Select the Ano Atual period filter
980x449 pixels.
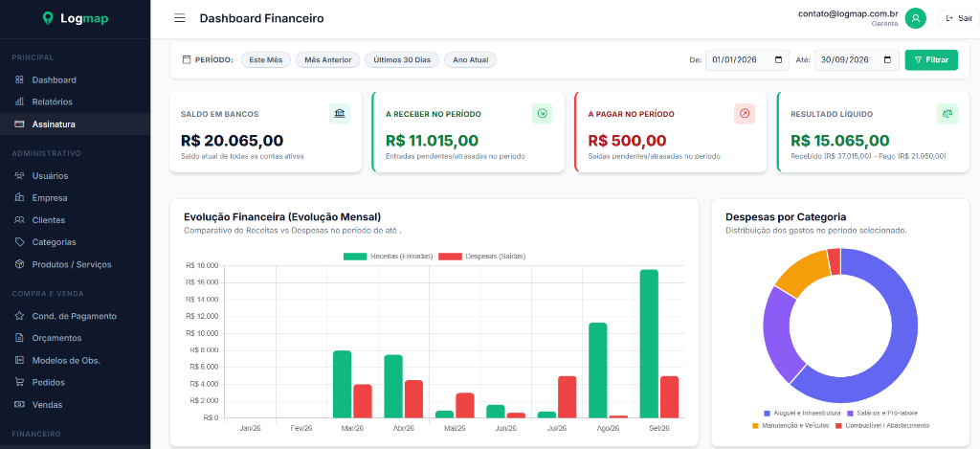click(470, 60)
